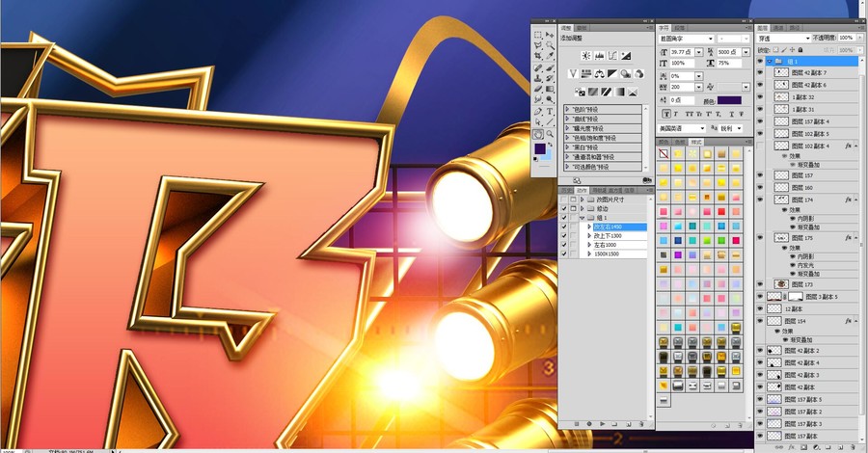
Task: Select the Brush tool
Action: click(550, 67)
